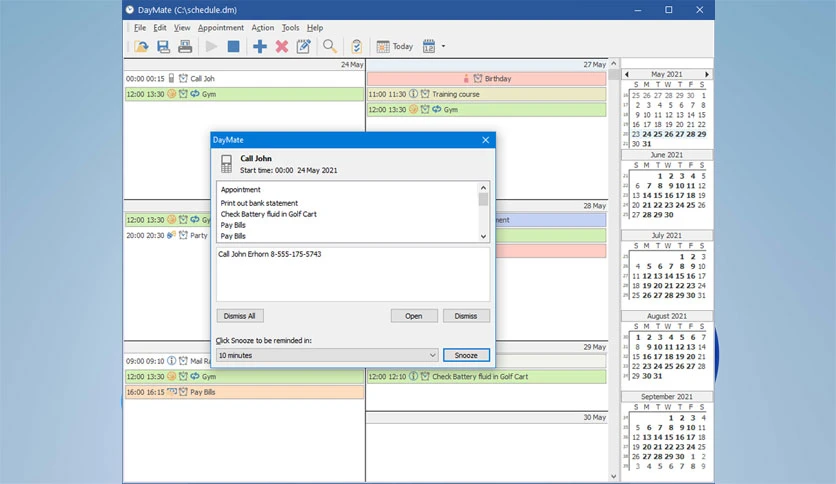This screenshot has height=484, width=836.
Task: Go to previous month in mini calendar
Action: point(626,74)
